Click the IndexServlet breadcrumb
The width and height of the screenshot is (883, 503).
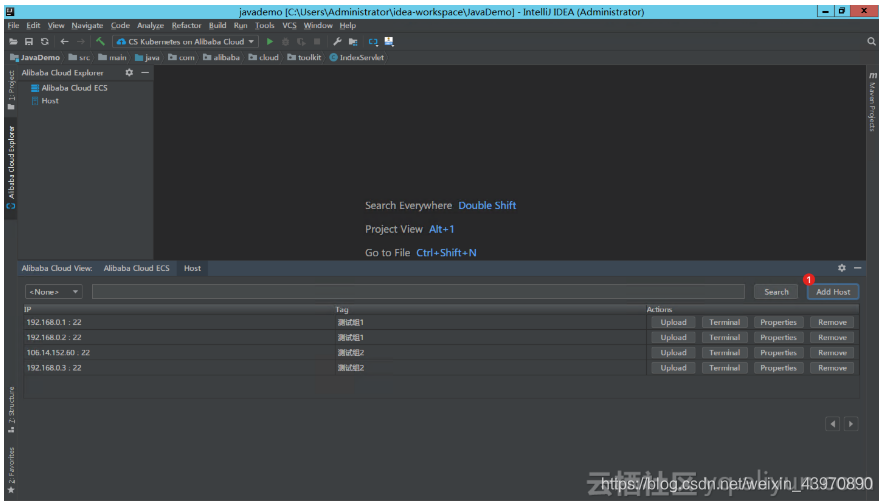(x=356, y=57)
